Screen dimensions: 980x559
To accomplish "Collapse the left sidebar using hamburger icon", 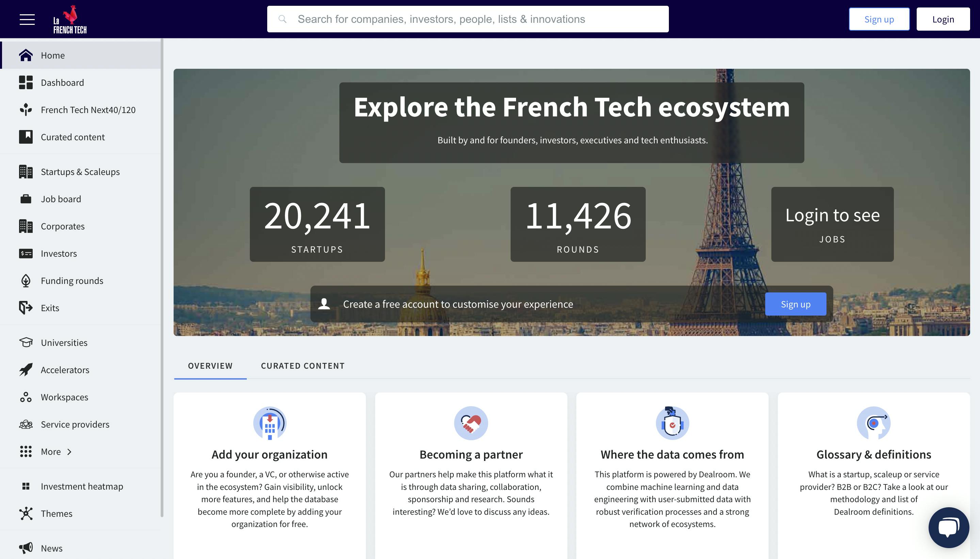I will pos(27,19).
